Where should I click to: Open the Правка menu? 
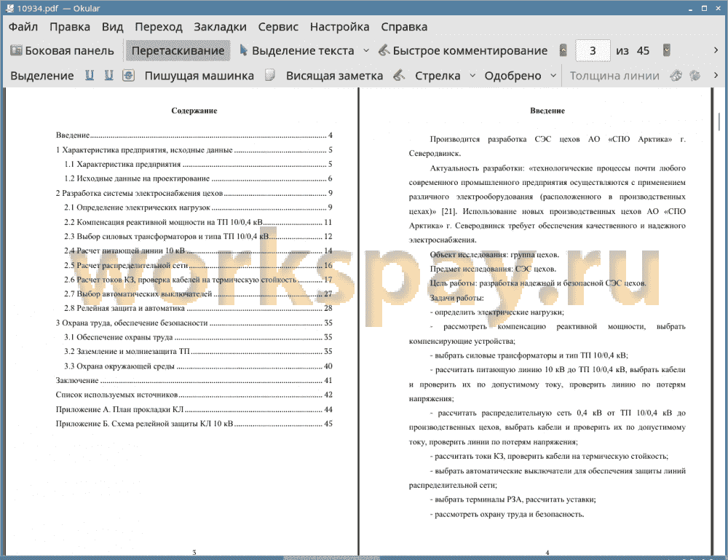(x=70, y=27)
